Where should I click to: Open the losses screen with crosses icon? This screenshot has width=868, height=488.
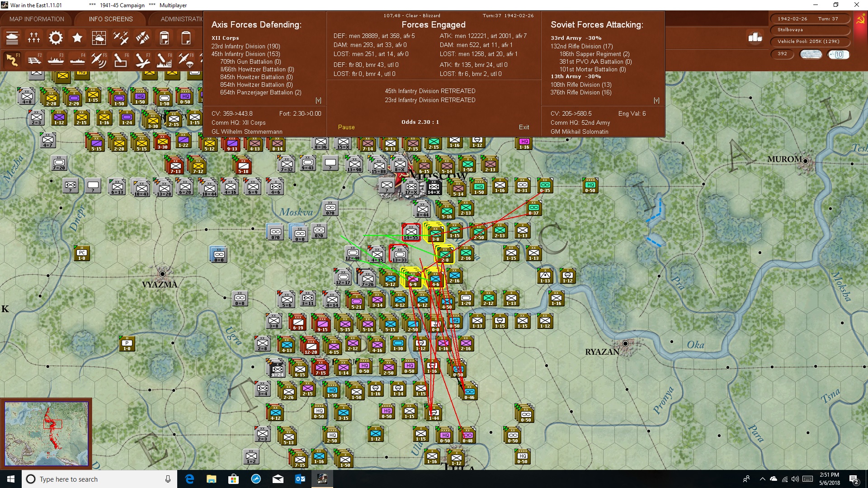pos(34,38)
